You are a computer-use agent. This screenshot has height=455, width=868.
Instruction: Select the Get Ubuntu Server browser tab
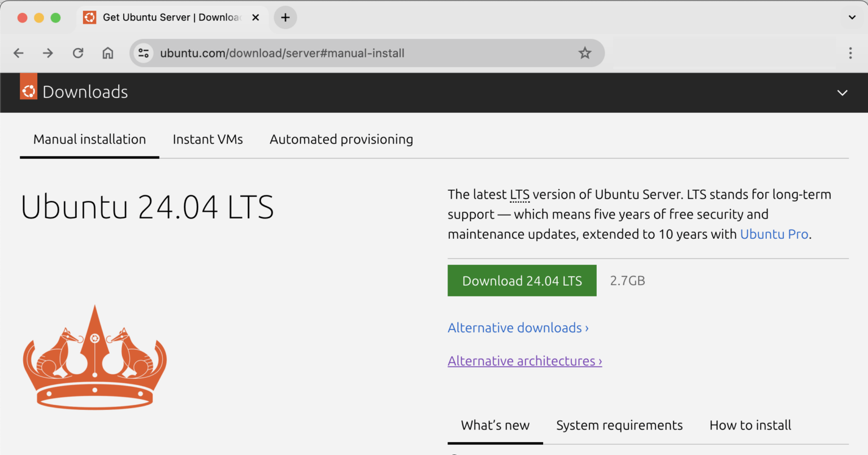[x=170, y=17]
